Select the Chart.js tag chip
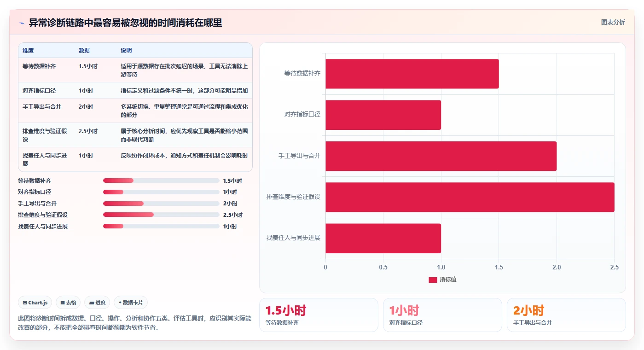This screenshot has width=644, height=350. [x=35, y=303]
